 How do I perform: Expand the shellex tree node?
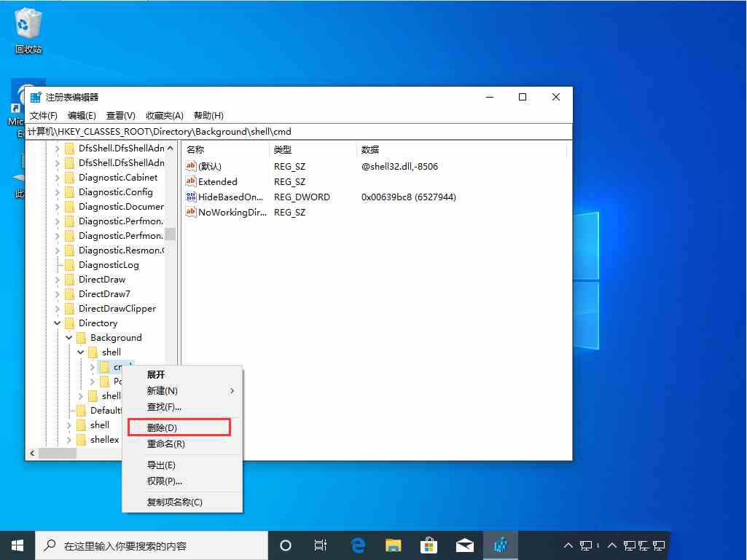(69, 440)
